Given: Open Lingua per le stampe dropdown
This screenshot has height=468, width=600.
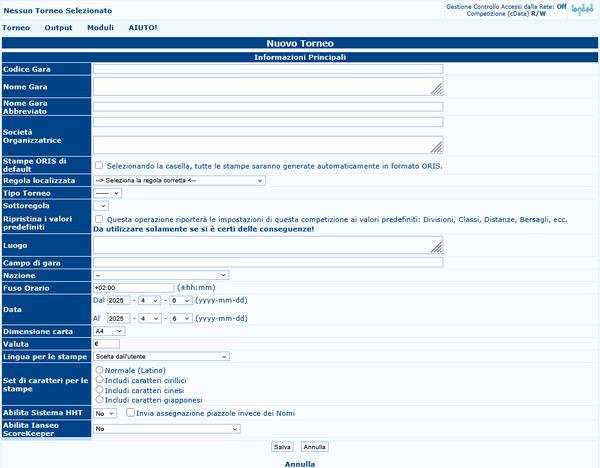Looking at the screenshot, I should pyautogui.click(x=161, y=356).
